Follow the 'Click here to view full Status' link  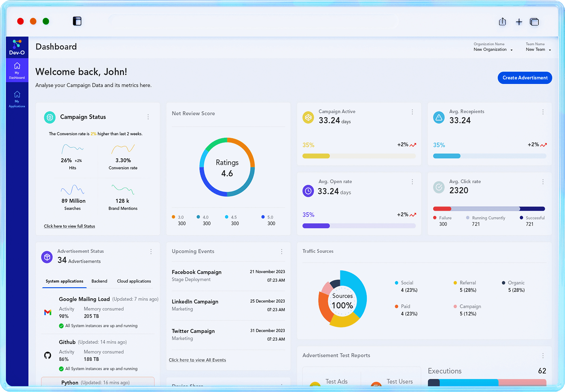69,226
